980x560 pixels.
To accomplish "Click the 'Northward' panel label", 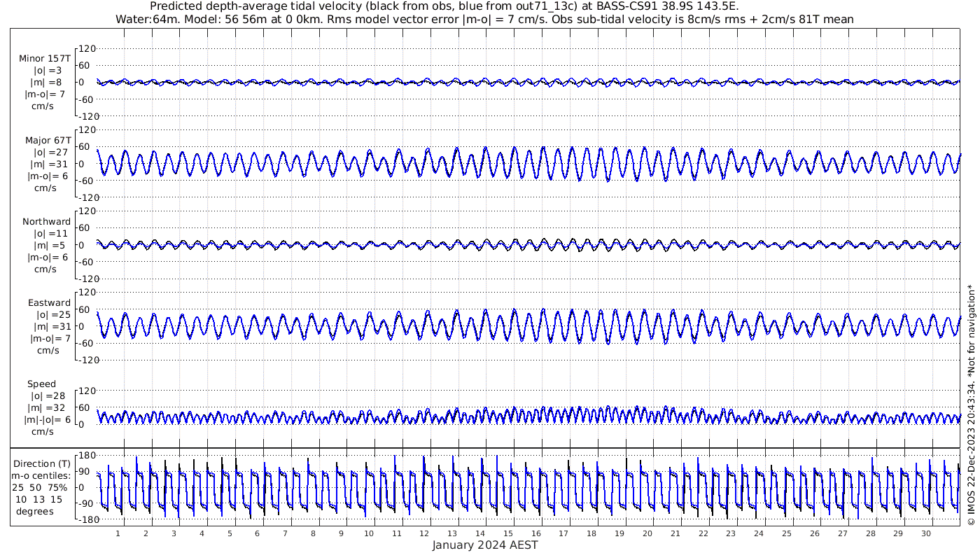I will 46,221.
